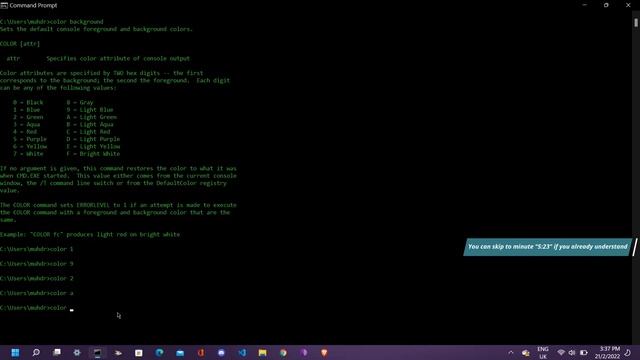The height and width of the screenshot is (360, 640).
Task: Open the volume control in the tray
Action: pos(572,353)
